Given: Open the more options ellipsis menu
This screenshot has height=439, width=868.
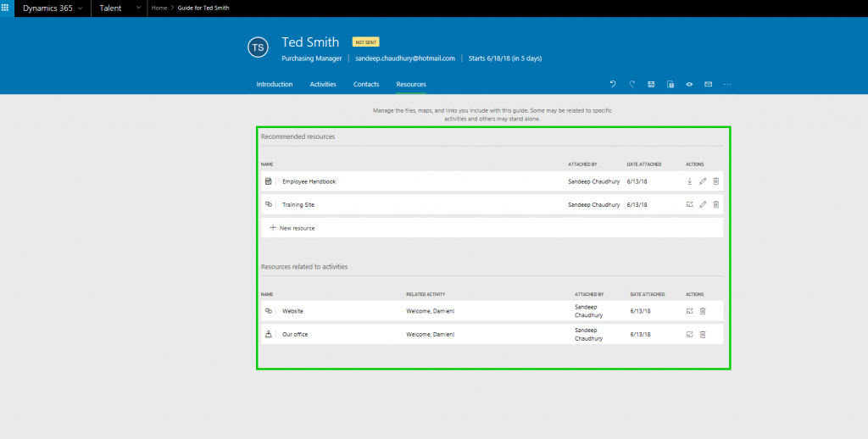Looking at the screenshot, I should [727, 84].
